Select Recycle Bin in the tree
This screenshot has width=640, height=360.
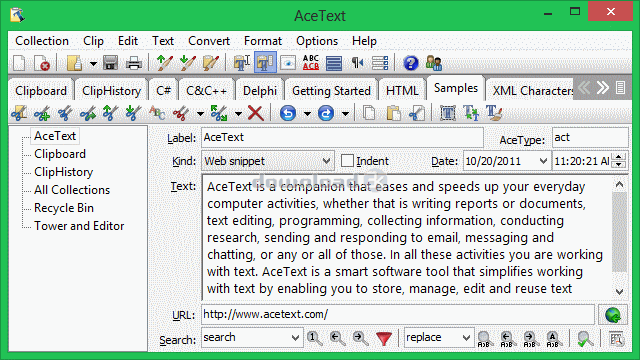pyautogui.click(x=64, y=208)
